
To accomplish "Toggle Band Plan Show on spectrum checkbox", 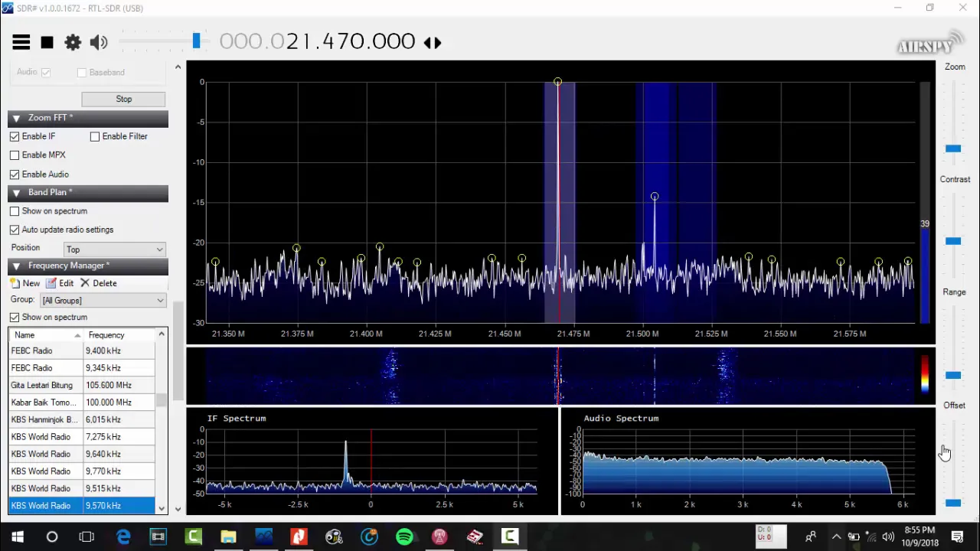I will point(15,211).
